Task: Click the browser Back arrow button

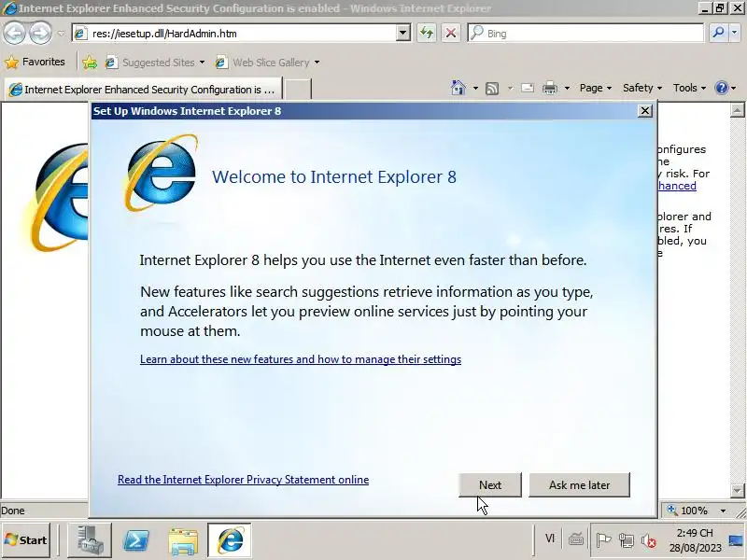Action: 15,33
